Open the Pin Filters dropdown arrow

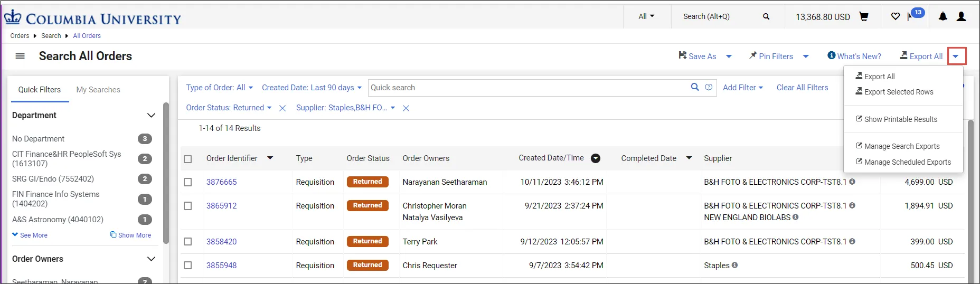pyautogui.click(x=806, y=56)
